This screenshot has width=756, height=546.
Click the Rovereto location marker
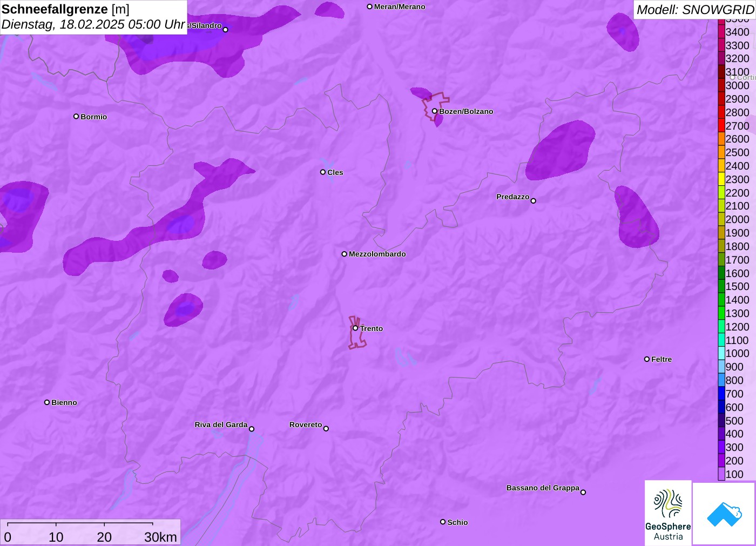326,429
